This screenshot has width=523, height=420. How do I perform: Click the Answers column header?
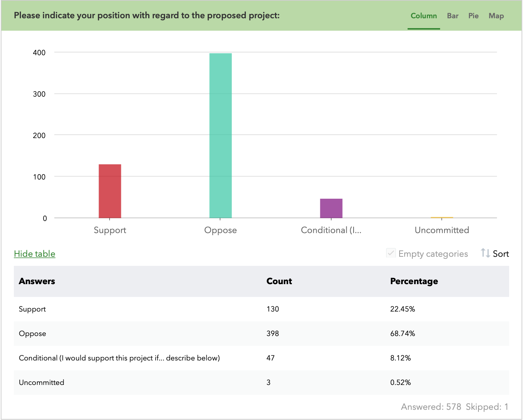(x=37, y=281)
